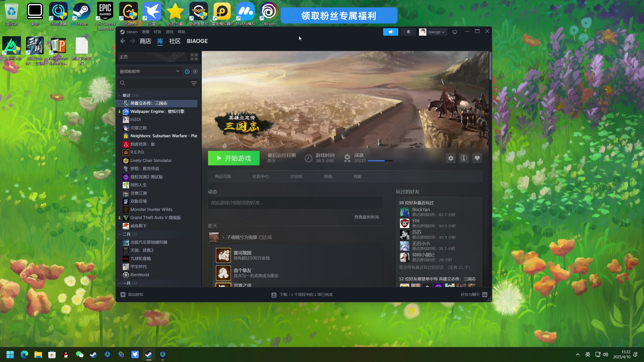
Task: Open game settings gear for 英雄立志传
Action: [451, 158]
